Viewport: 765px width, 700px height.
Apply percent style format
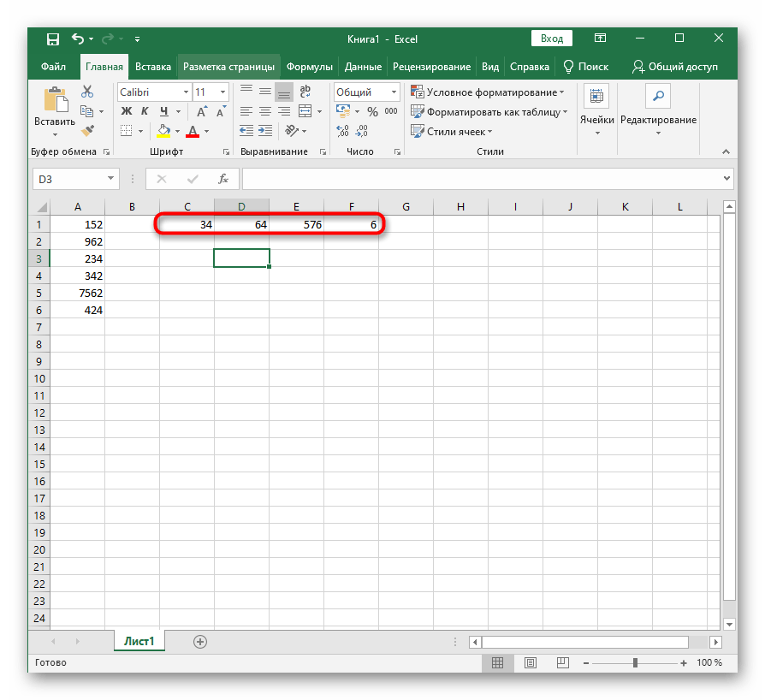(x=373, y=112)
